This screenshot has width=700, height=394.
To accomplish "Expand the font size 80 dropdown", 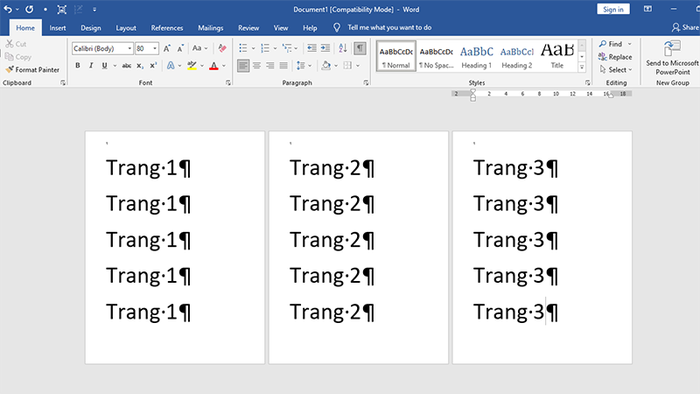I will [x=155, y=48].
